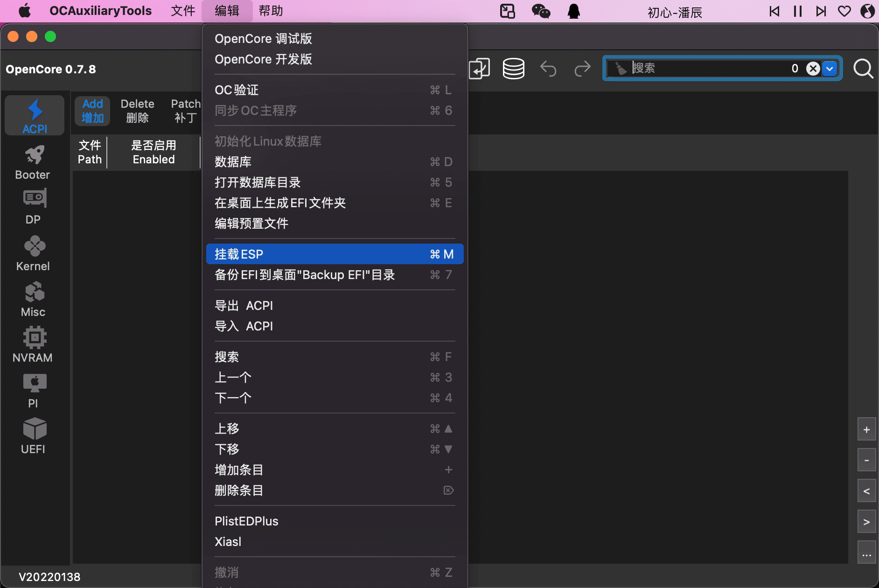Select OC验证 menu item
879x588 pixels.
335,90
